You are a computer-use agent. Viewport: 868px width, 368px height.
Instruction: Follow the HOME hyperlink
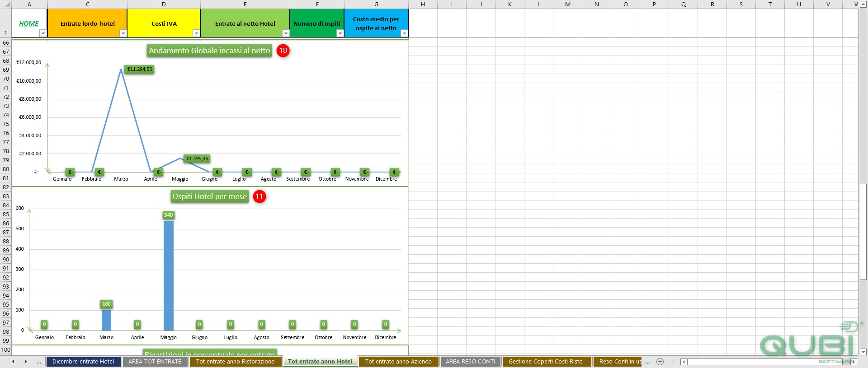point(28,23)
